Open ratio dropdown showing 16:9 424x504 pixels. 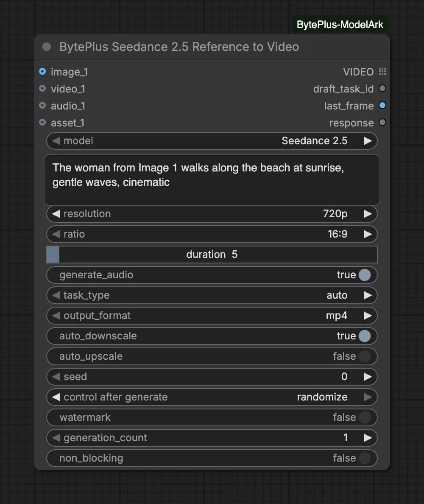click(212, 234)
